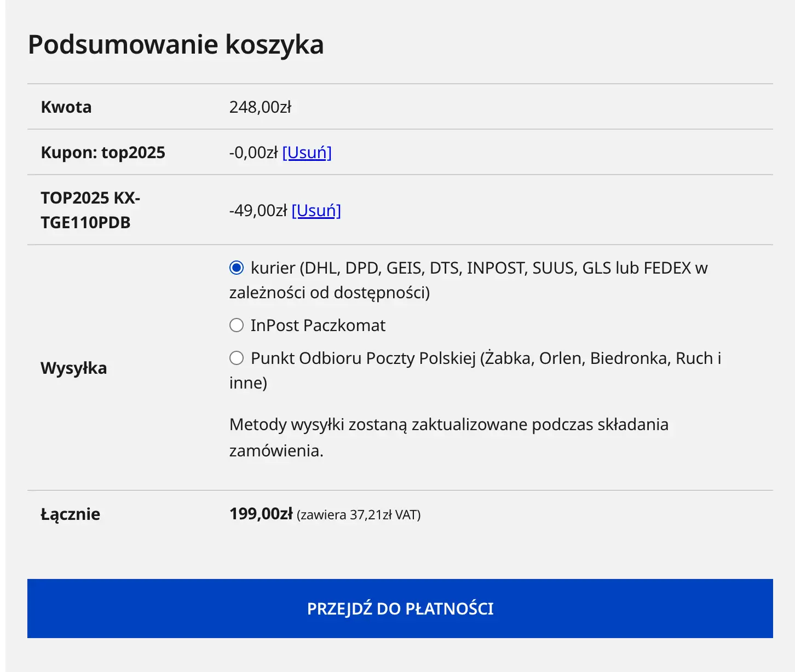This screenshot has width=795, height=672.
Task: Click the Kupon: top2025 row label
Action: [x=103, y=152]
